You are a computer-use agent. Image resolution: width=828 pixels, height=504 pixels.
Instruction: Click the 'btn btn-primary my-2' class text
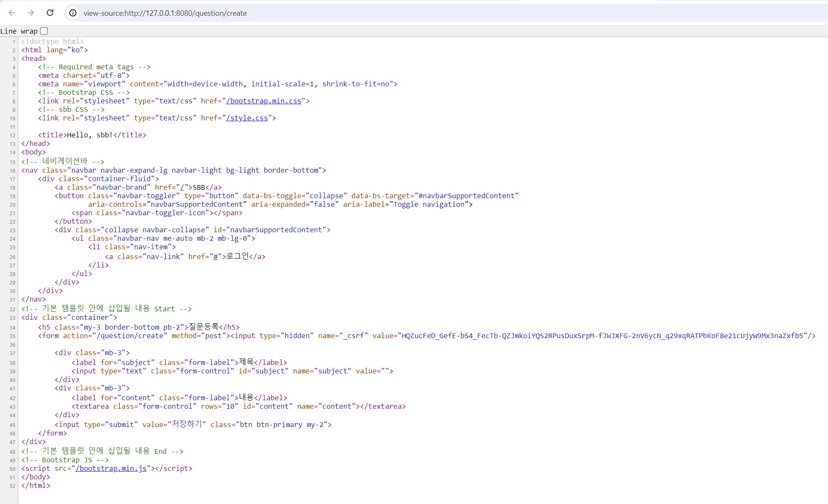282,424
